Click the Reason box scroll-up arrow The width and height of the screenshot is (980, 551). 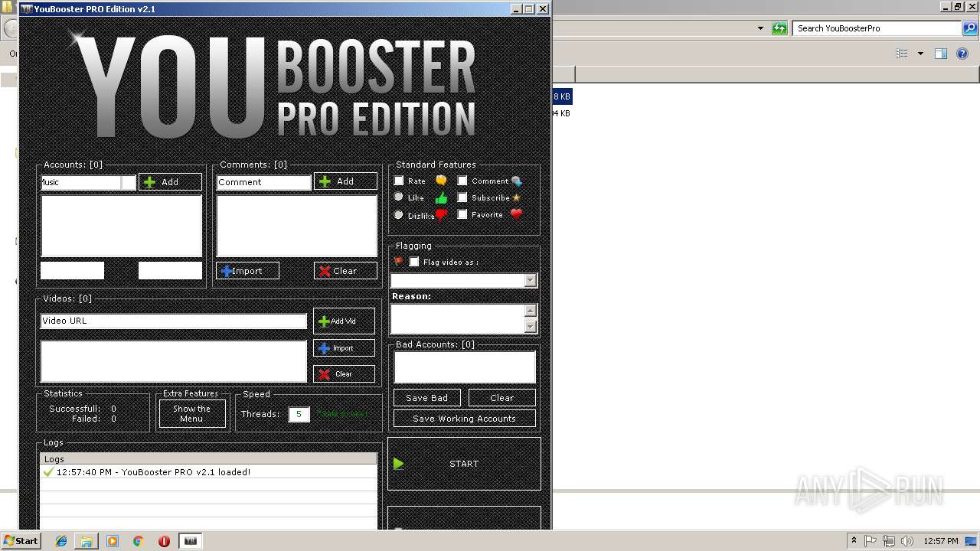[x=530, y=311]
